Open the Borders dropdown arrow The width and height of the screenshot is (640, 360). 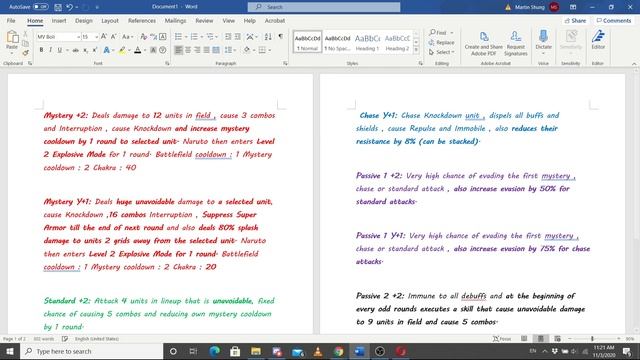[x=270, y=50]
